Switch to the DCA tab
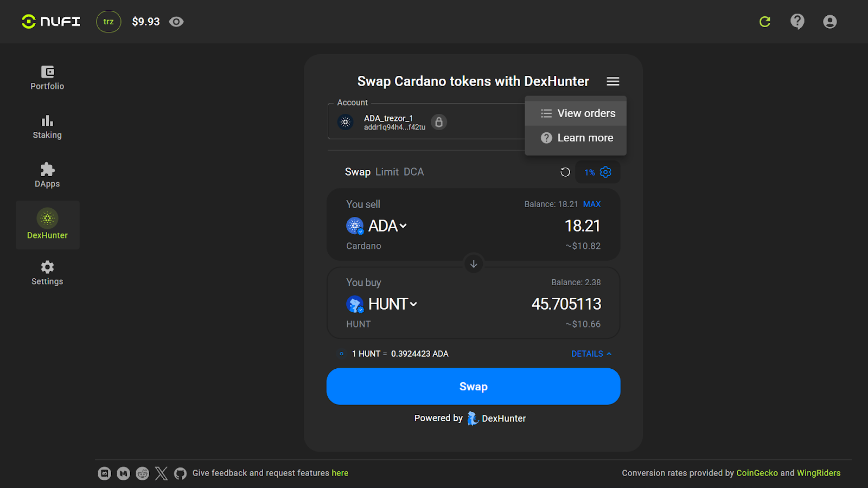The image size is (868, 488). [x=413, y=172]
